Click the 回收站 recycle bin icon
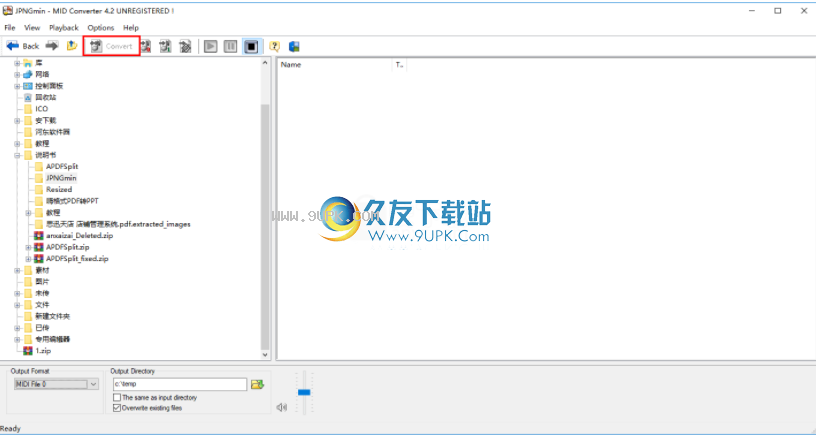Image resolution: width=816 pixels, height=438 pixels. tap(28, 97)
